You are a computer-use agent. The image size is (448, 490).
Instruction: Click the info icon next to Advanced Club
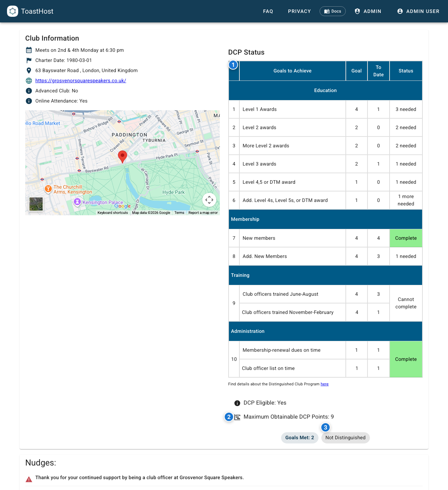click(x=29, y=91)
